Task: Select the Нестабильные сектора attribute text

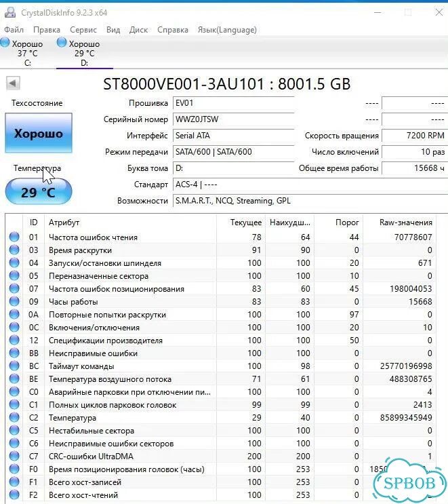Action: [91, 431]
